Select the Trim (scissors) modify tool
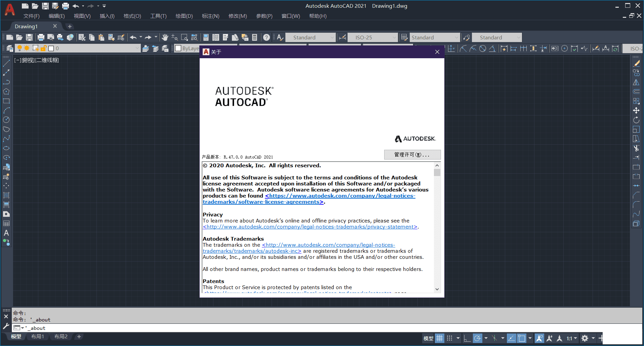 click(x=636, y=148)
